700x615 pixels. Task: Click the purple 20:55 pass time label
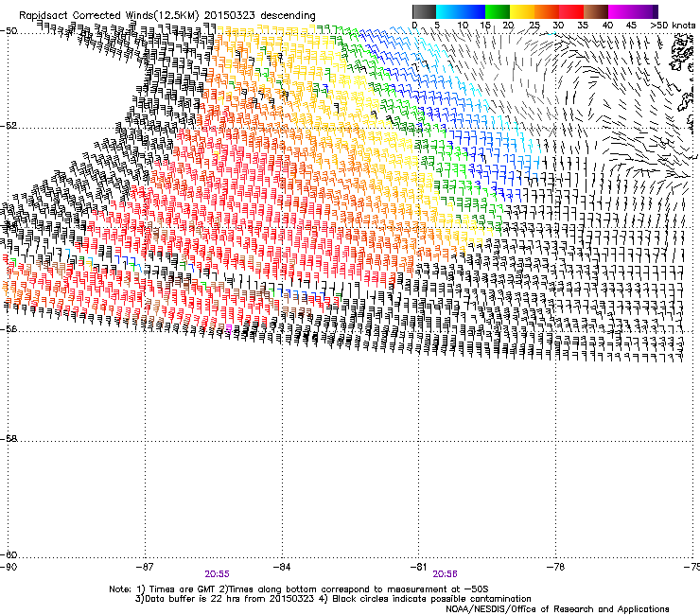point(217,574)
